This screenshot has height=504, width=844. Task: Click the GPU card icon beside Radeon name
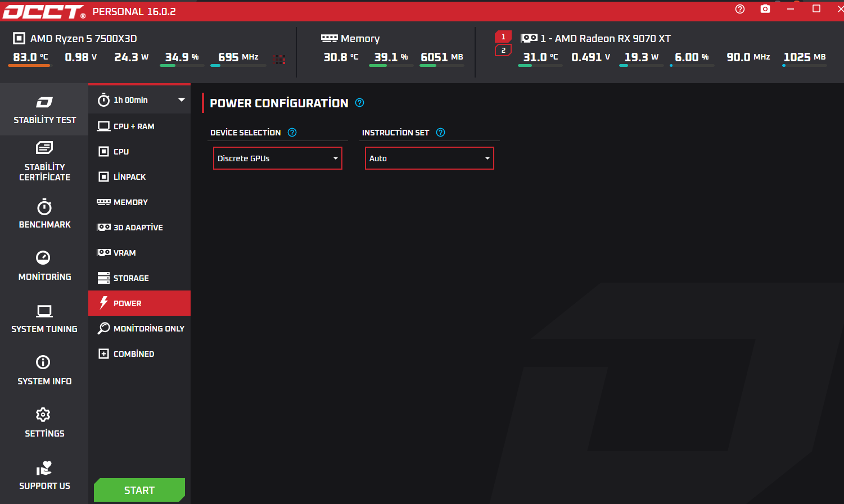point(529,38)
